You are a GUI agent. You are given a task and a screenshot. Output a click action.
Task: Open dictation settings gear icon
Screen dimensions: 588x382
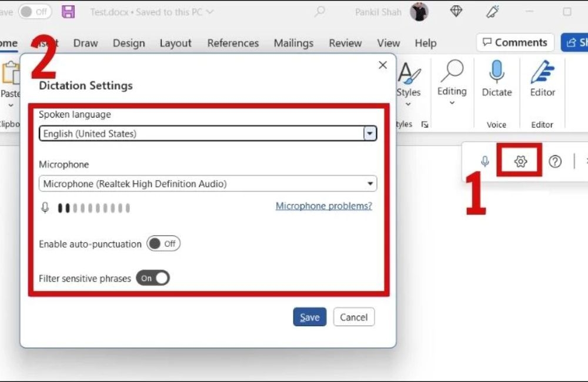coord(520,162)
